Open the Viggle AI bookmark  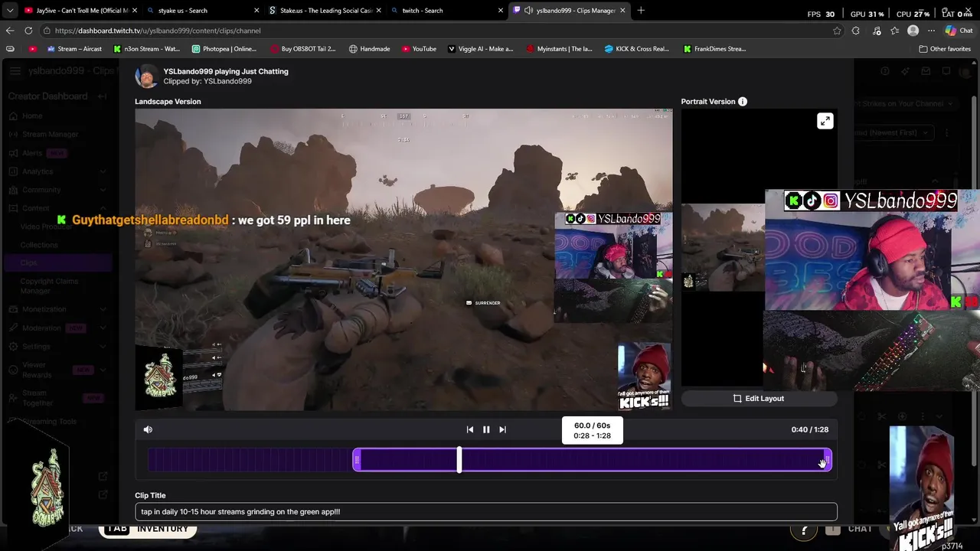pos(480,48)
